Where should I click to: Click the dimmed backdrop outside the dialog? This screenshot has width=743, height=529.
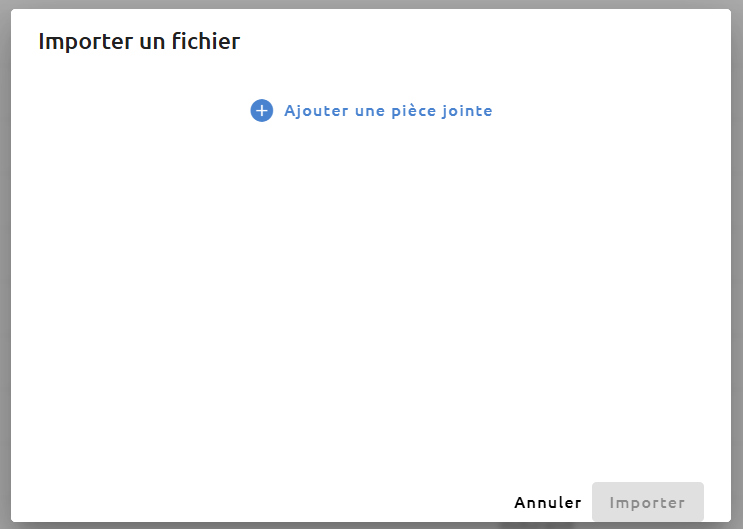pos(5,264)
